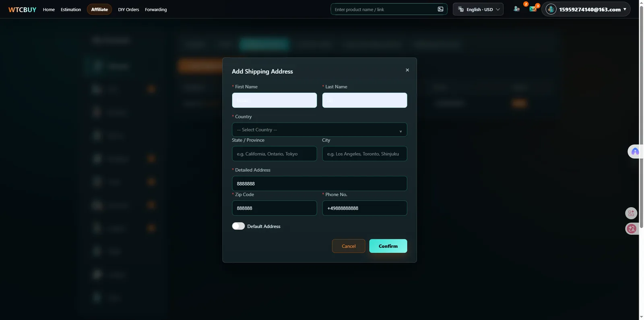Image resolution: width=644 pixels, height=320 pixels.
Task: Click the "Country" field label
Action: (x=243, y=116)
